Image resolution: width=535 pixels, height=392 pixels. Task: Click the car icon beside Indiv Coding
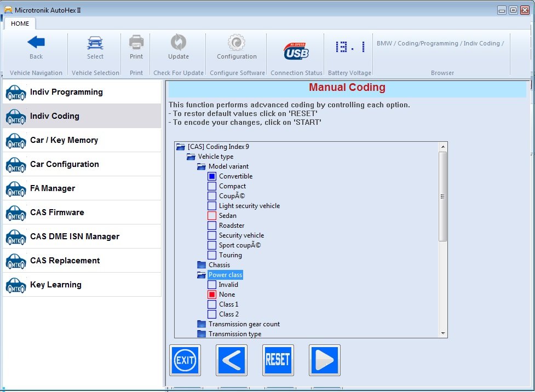(16, 117)
